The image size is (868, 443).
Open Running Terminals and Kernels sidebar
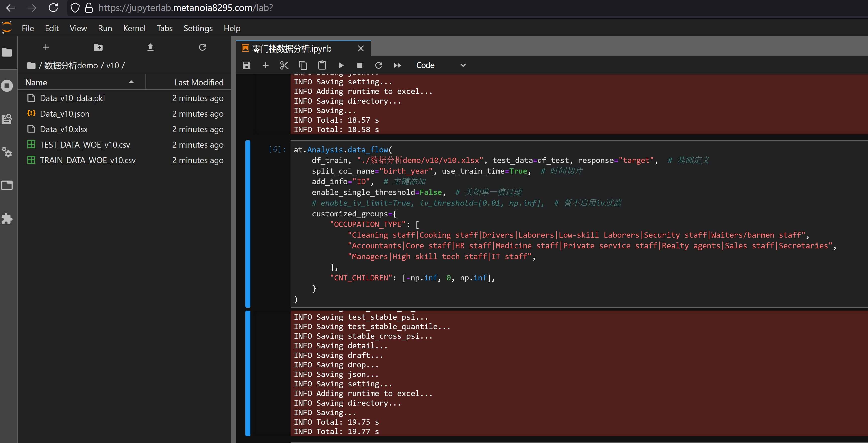pos(7,86)
